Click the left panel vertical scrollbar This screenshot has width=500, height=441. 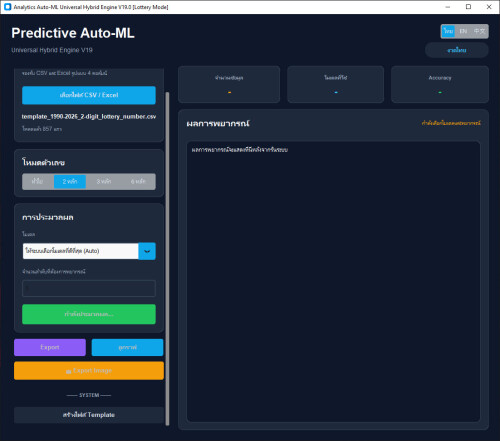[x=167, y=258]
